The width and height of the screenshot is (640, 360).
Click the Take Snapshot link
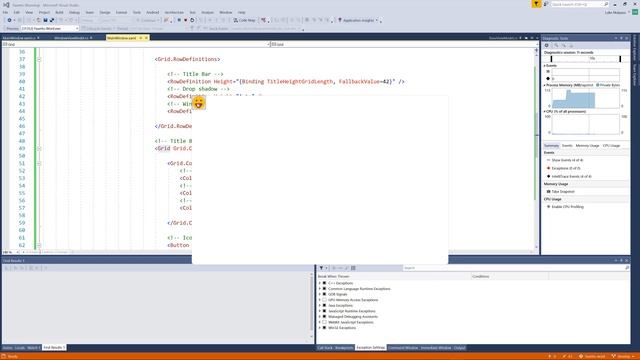pyautogui.click(x=563, y=191)
